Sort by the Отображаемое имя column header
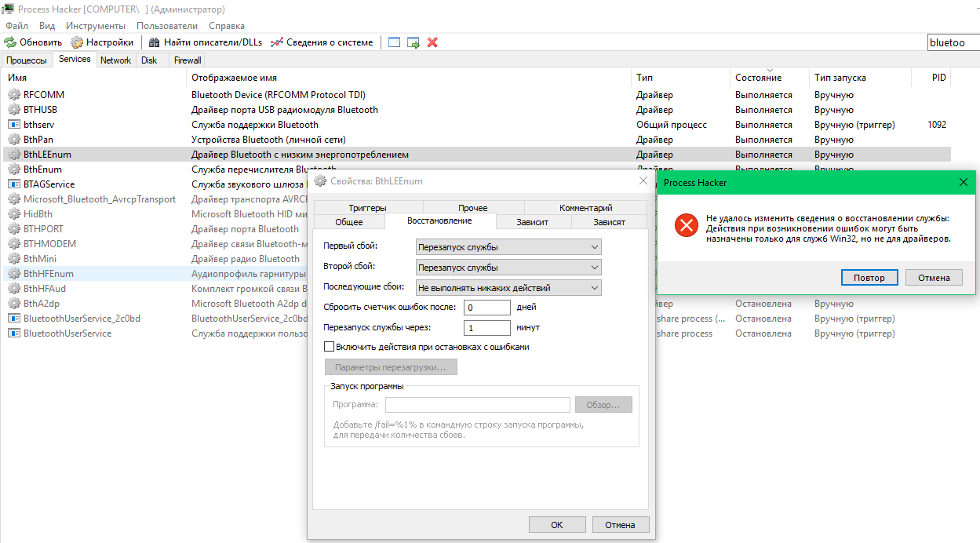 coord(410,78)
